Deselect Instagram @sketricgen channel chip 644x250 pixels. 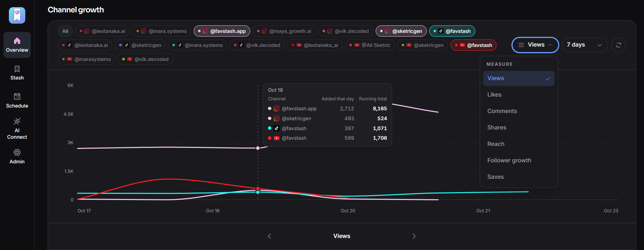(x=401, y=31)
